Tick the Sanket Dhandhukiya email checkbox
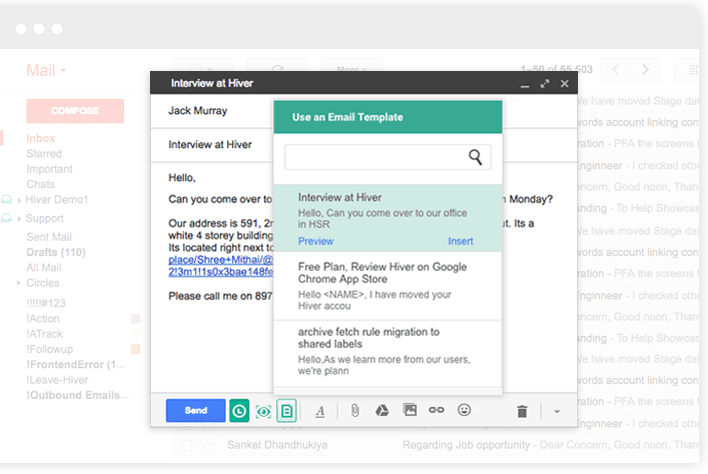The image size is (708, 474). pyautogui.click(x=186, y=446)
